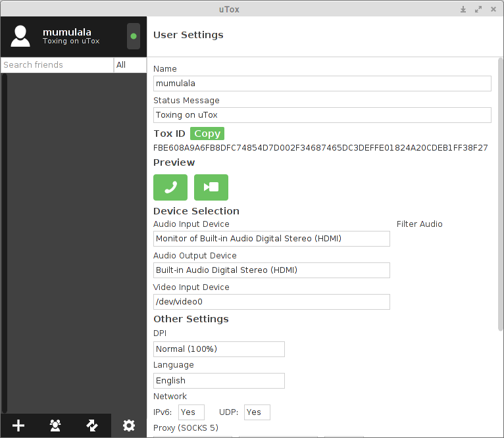
Task: Click the settings panel vertical scrollbar
Action: 500,195
